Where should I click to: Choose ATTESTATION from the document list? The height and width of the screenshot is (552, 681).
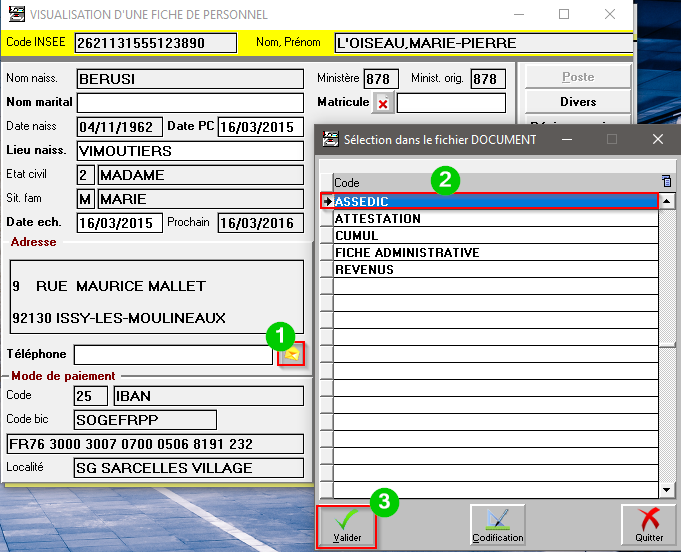coord(495,219)
